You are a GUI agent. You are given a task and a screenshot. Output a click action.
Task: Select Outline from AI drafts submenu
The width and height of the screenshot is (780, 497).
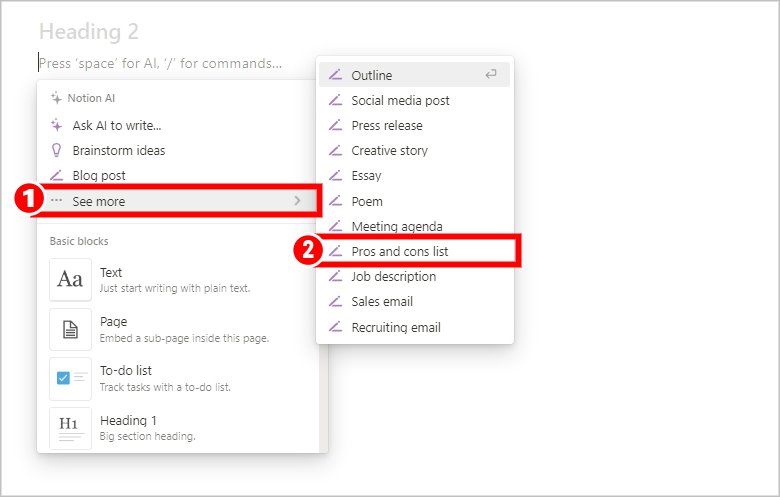coord(414,75)
